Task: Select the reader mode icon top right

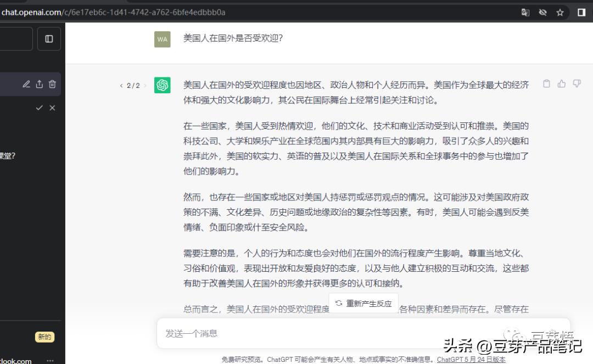Action: click(581, 12)
